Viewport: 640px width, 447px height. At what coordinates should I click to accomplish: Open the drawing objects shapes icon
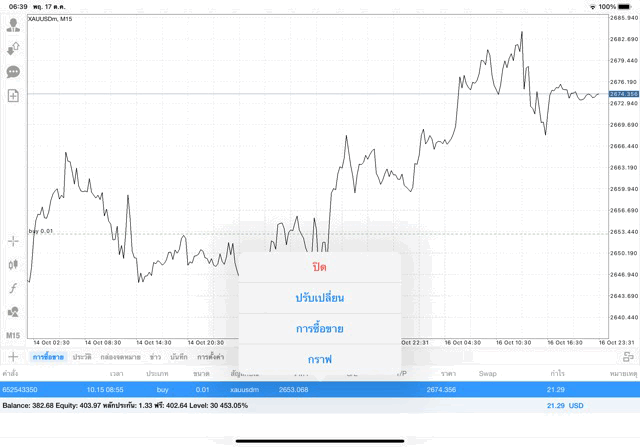pyautogui.click(x=13, y=312)
